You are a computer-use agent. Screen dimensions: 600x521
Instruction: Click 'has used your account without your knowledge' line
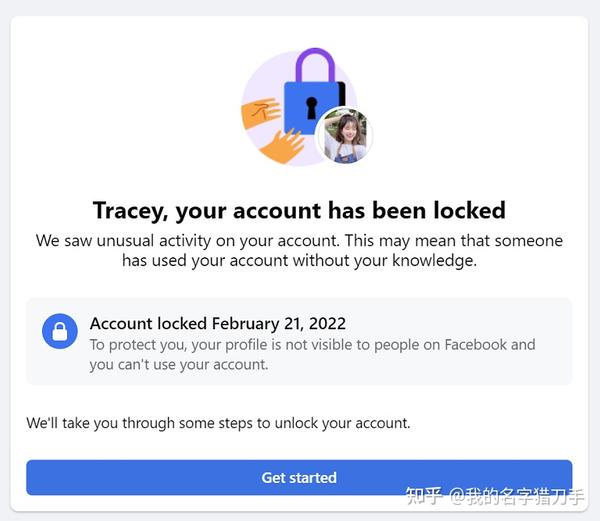(299, 260)
